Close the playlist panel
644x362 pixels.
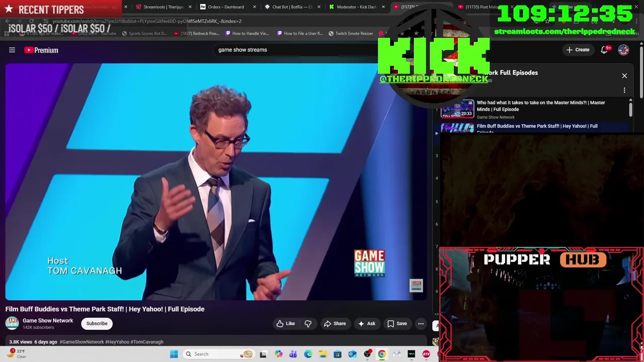(x=624, y=76)
